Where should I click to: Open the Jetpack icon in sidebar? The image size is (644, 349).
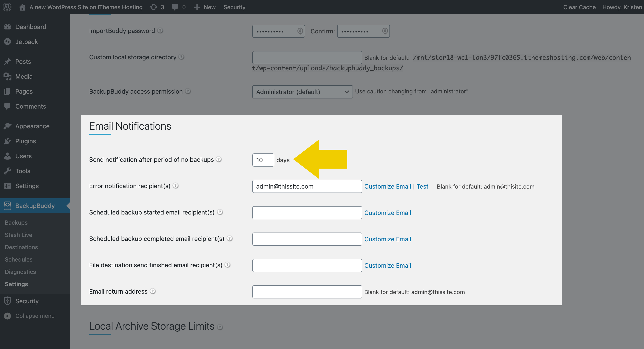pos(7,42)
